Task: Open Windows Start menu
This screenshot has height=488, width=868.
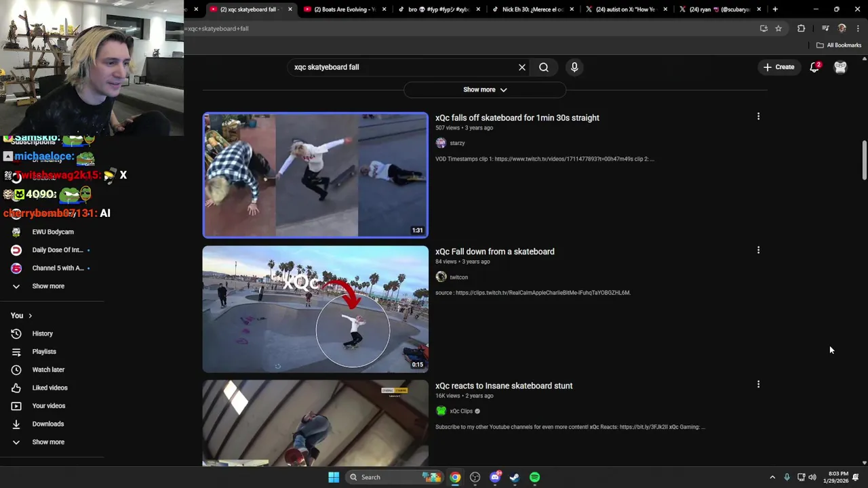Action: coord(334,477)
